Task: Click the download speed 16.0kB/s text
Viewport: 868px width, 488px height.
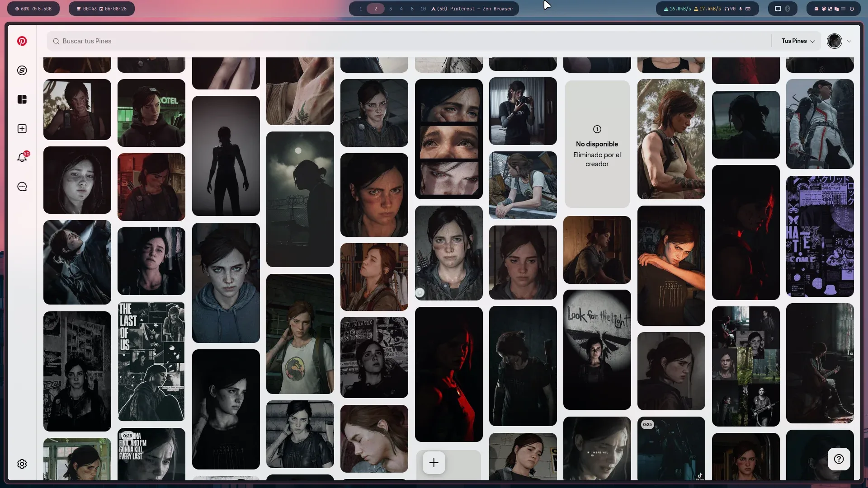Action: click(677, 9)
